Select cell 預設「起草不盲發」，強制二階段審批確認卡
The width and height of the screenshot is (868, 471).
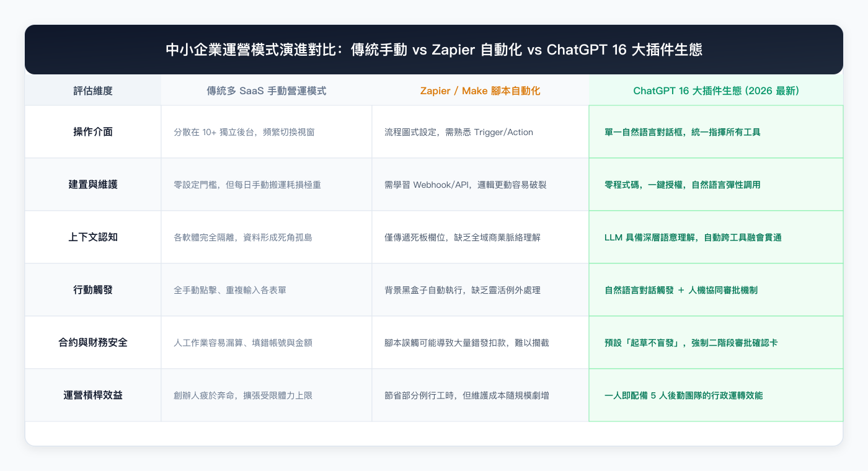tap(716, 343)
